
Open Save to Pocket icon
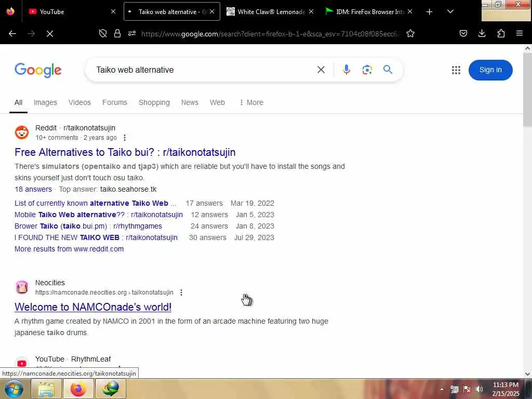tap(463, 33)
